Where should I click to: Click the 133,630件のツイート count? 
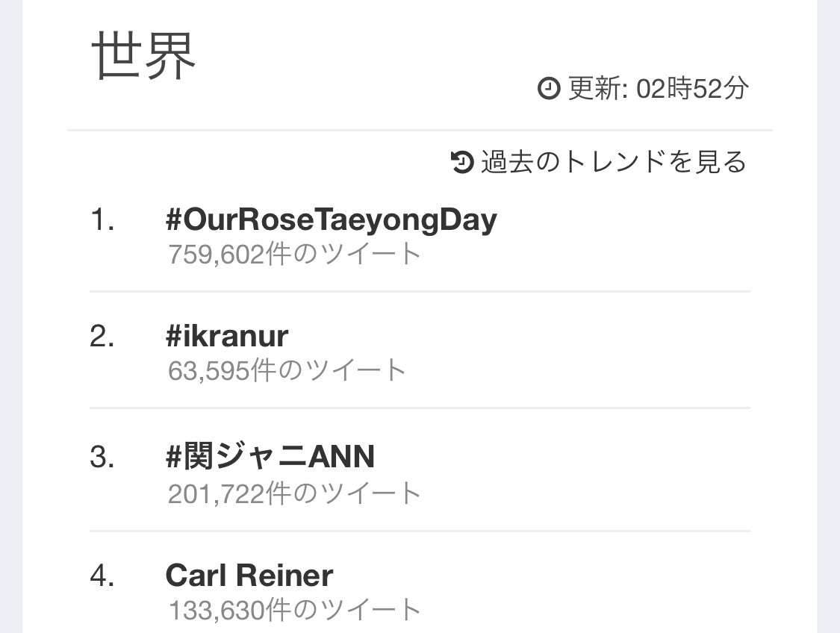(x=294, y=610)
